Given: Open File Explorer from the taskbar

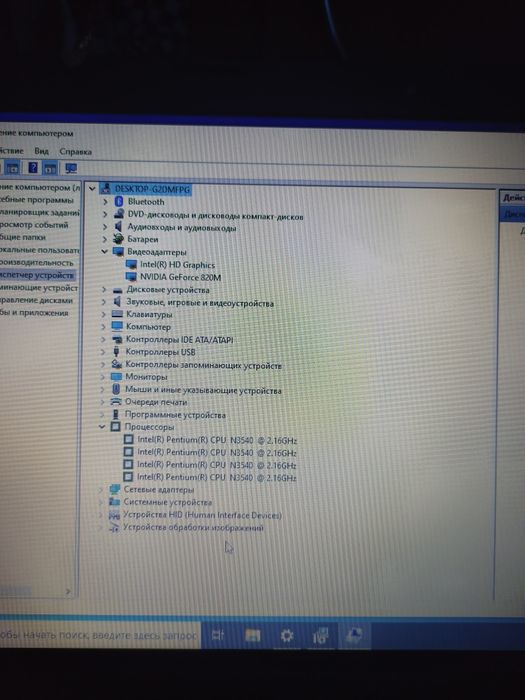Looking at the screenshot, I should (x=252, y=635).
